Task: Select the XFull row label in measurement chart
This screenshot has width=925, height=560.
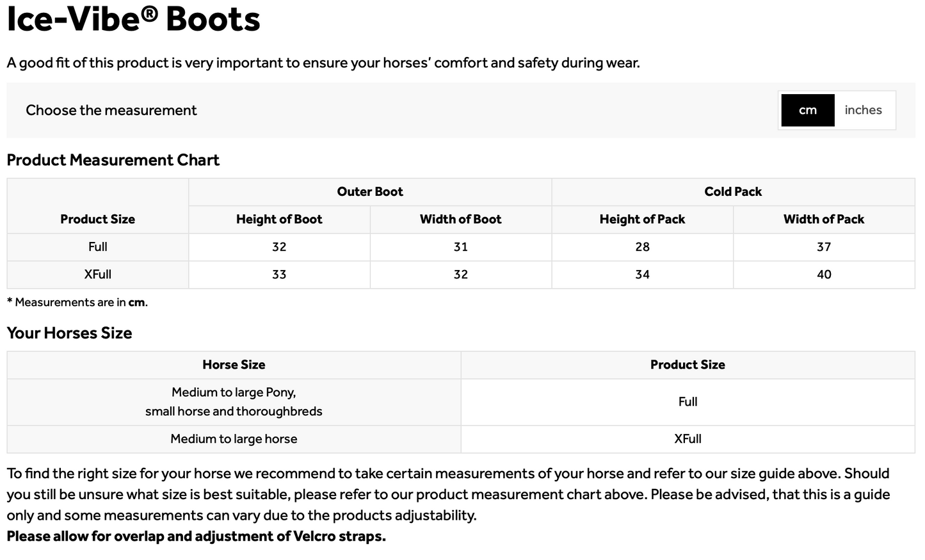Action: click(x=98, y=274)
